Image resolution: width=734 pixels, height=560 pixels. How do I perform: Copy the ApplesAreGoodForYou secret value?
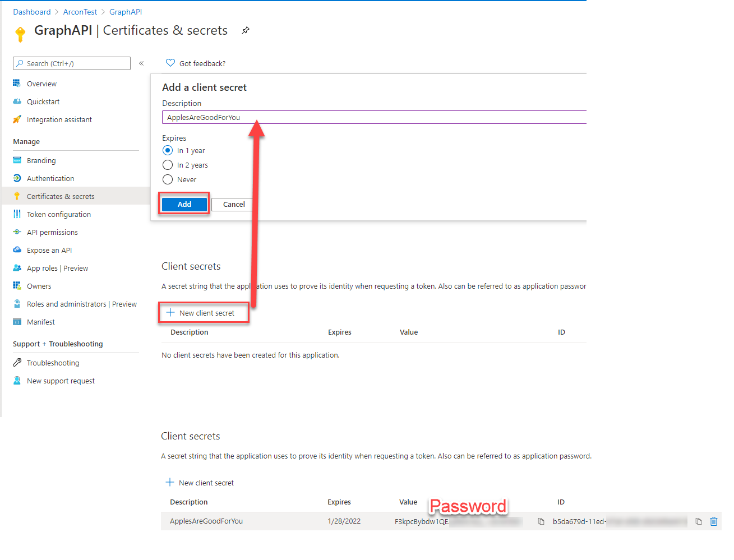point(541,521)
